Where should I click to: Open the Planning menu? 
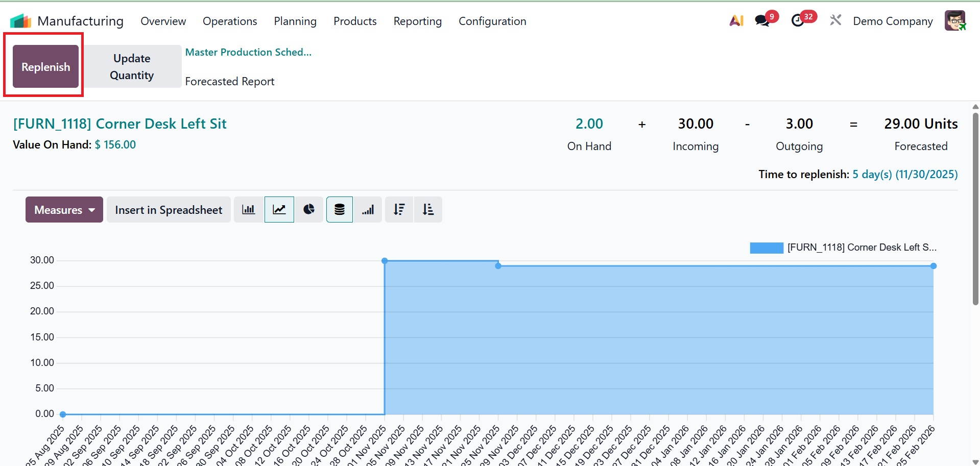(x=295, y=21)
